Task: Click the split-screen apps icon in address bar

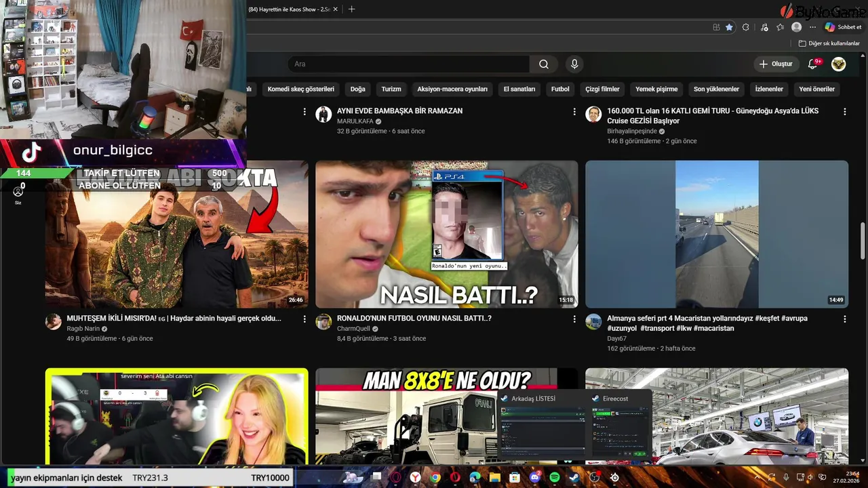Action: pos(716,27)
